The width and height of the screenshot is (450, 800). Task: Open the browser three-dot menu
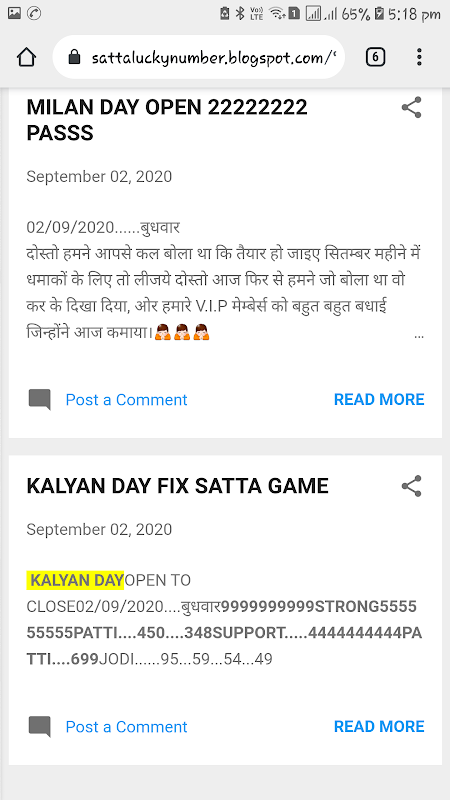[x=419, y=57]
